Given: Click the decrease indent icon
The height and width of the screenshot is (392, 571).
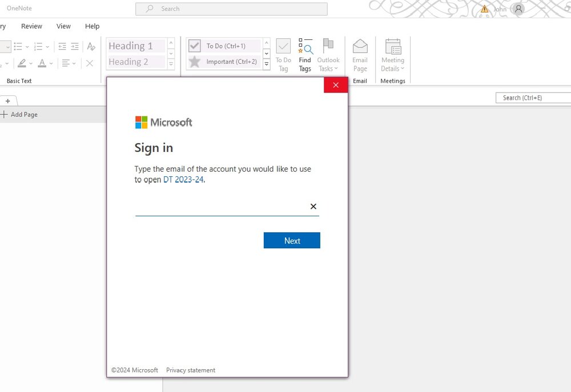Looking at the screenshot, I should point(62,46).
